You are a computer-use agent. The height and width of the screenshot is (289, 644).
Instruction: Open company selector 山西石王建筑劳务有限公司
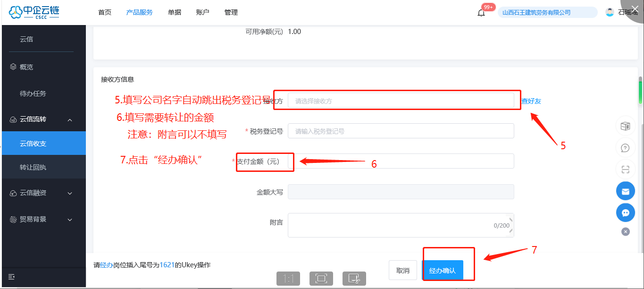pos(548,12)
